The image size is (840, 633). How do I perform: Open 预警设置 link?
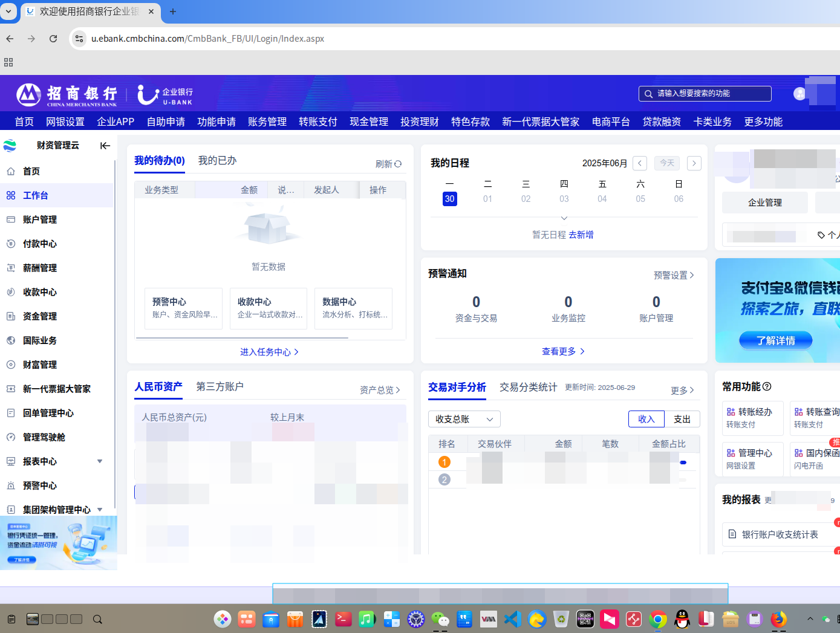point(674,275)
